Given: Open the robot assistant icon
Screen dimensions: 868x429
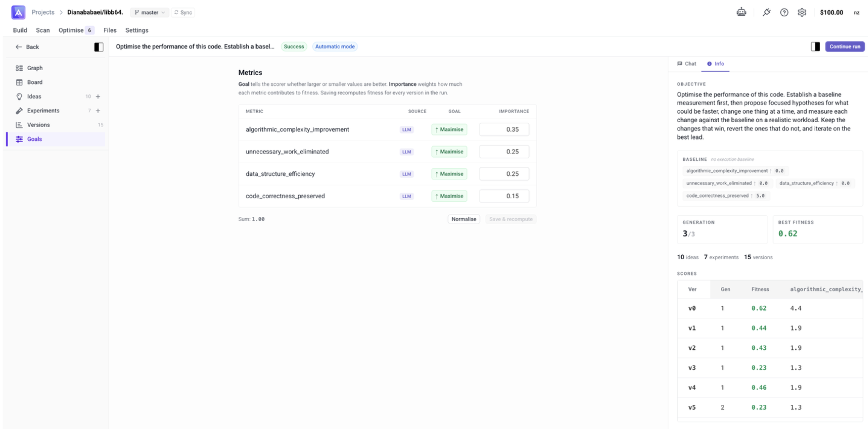Looking at the screenshot, I should (741, 12).
